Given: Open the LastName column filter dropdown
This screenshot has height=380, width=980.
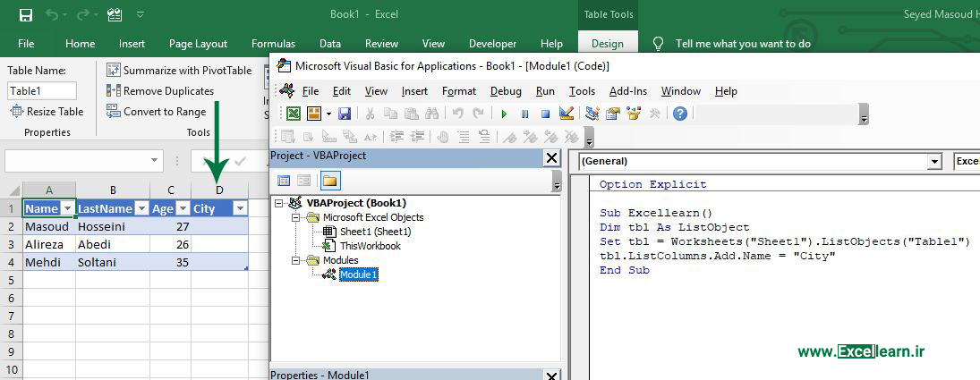Looking at the screenshot, I should 141,209.
